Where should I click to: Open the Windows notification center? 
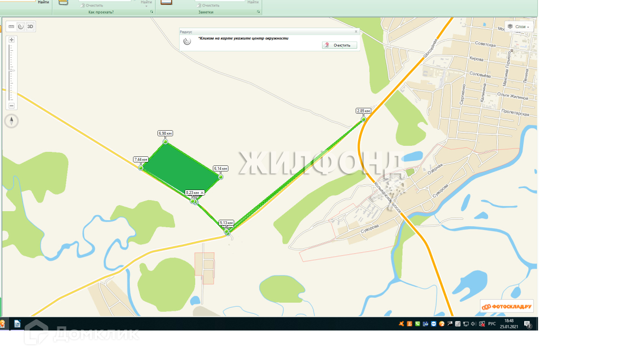coord(528,324)
